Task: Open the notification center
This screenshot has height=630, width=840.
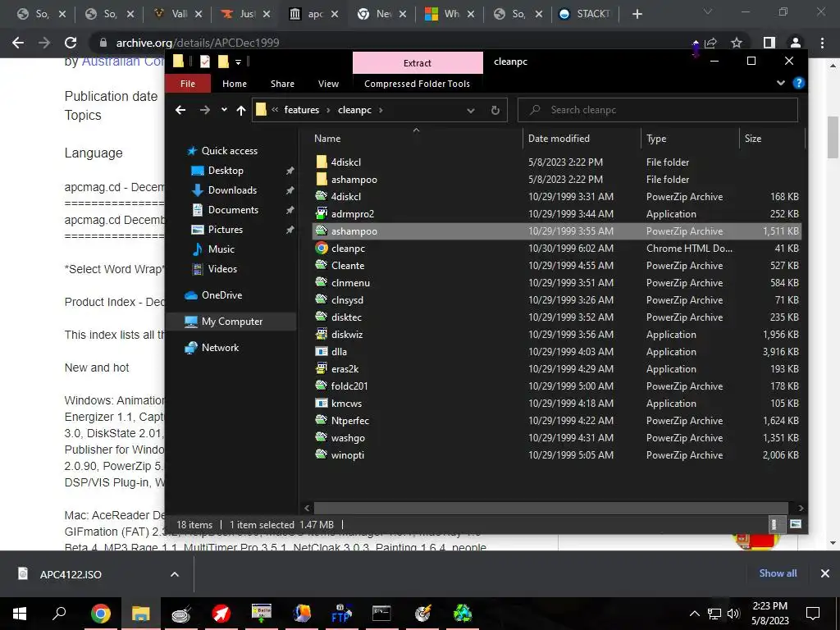Action: click(813, 614)
